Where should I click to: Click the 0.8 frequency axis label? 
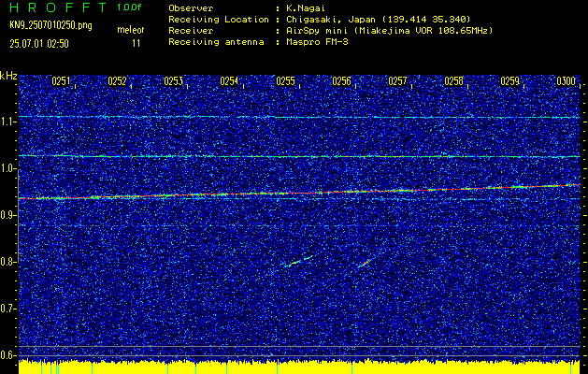point(7,262)
